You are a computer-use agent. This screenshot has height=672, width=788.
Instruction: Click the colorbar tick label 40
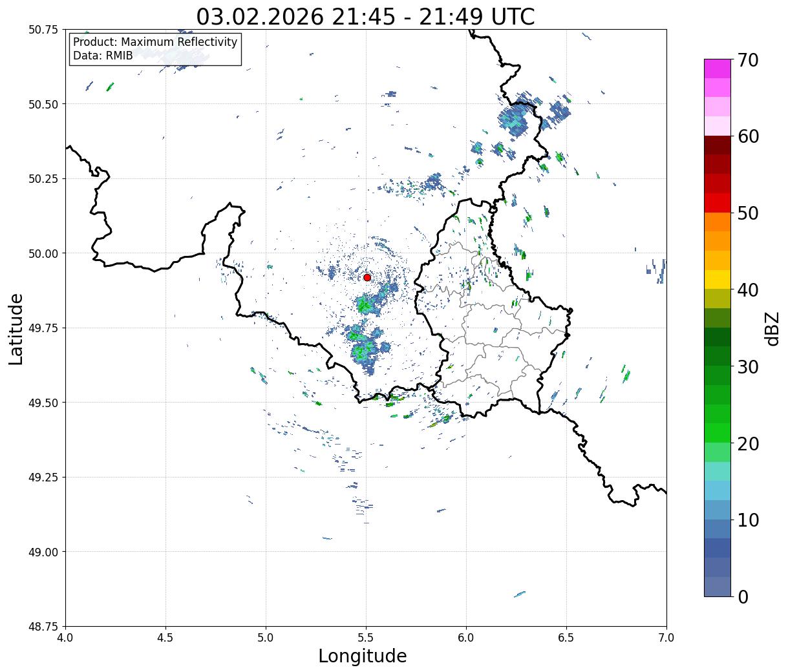tap(748, 290)
